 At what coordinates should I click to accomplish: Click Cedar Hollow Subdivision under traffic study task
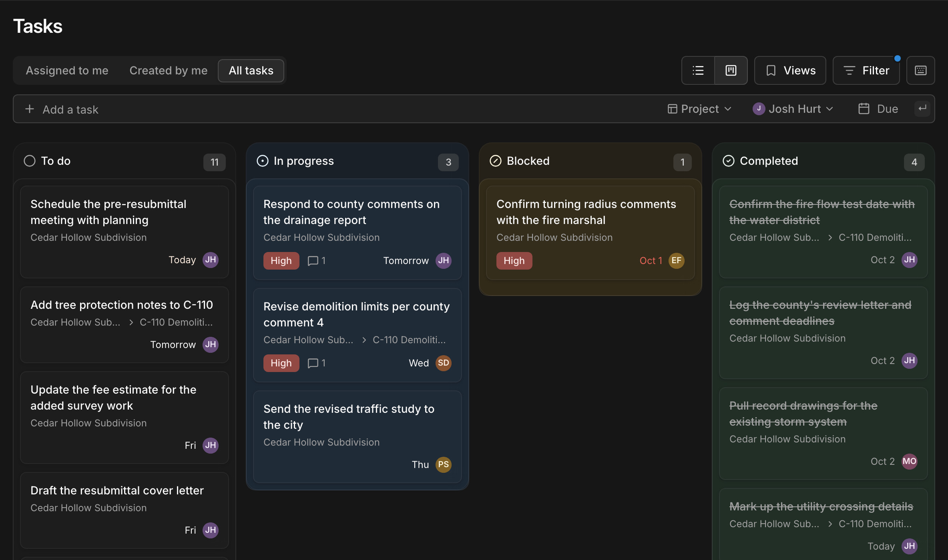(321, 442)
